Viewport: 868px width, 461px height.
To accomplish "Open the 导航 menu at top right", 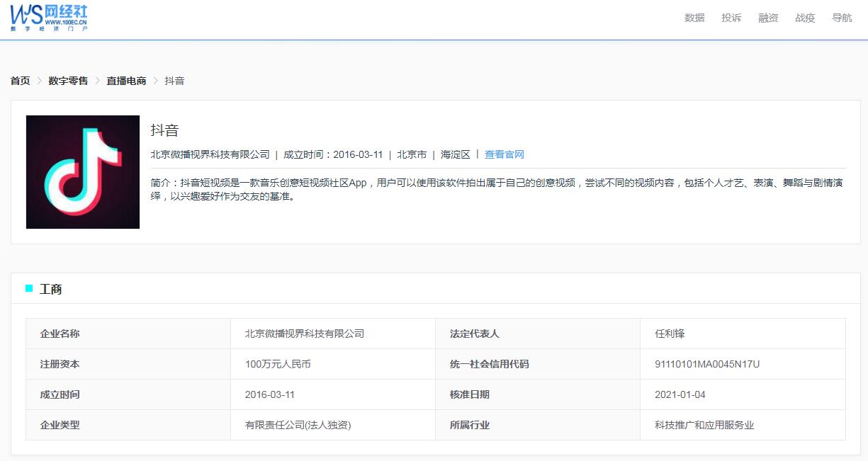I will point(842,18).
